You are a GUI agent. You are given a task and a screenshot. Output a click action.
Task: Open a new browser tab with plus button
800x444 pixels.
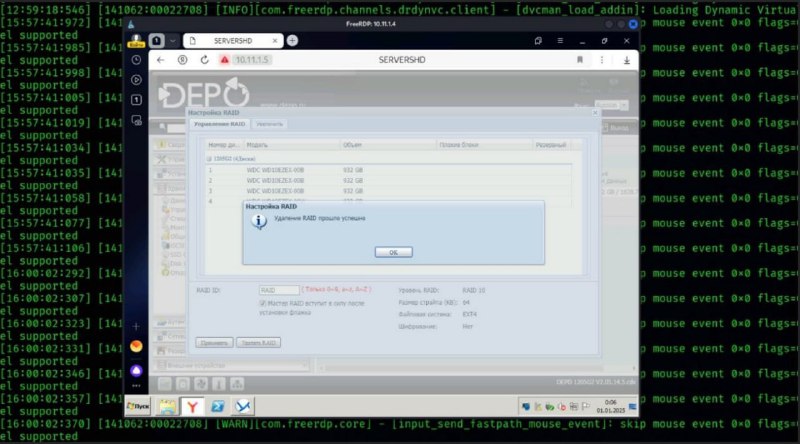[292, 41]
